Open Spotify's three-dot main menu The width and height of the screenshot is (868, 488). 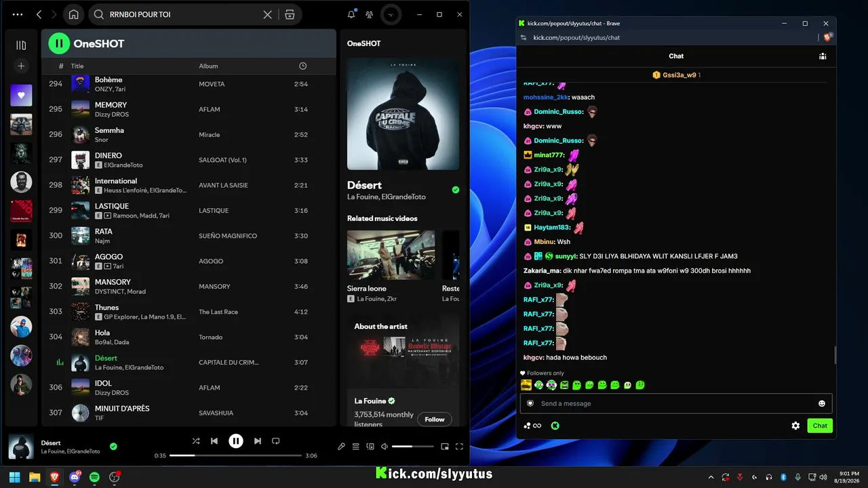point(18,14)
